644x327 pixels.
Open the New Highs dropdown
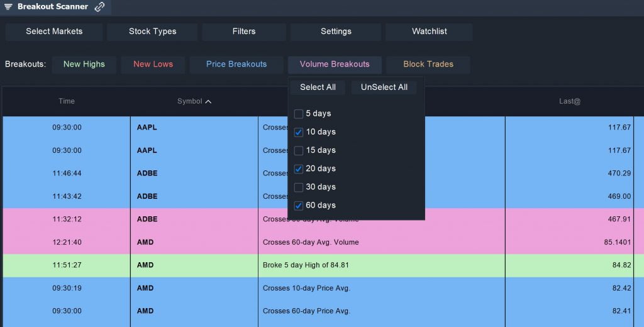[x=84, y=64]
